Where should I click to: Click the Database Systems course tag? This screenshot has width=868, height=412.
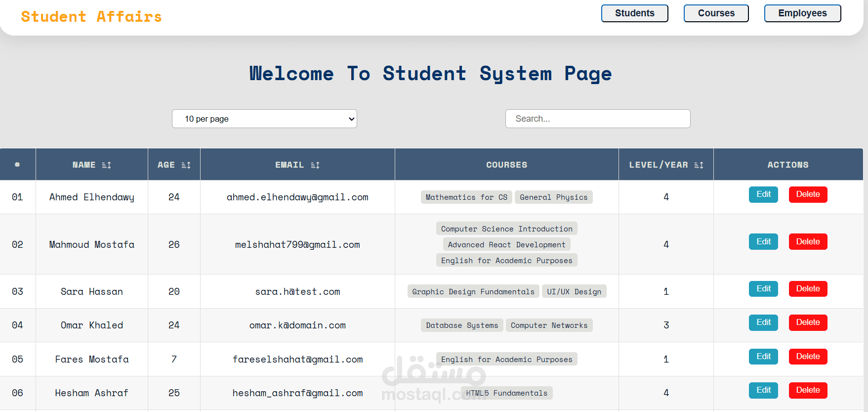(462, 325)
